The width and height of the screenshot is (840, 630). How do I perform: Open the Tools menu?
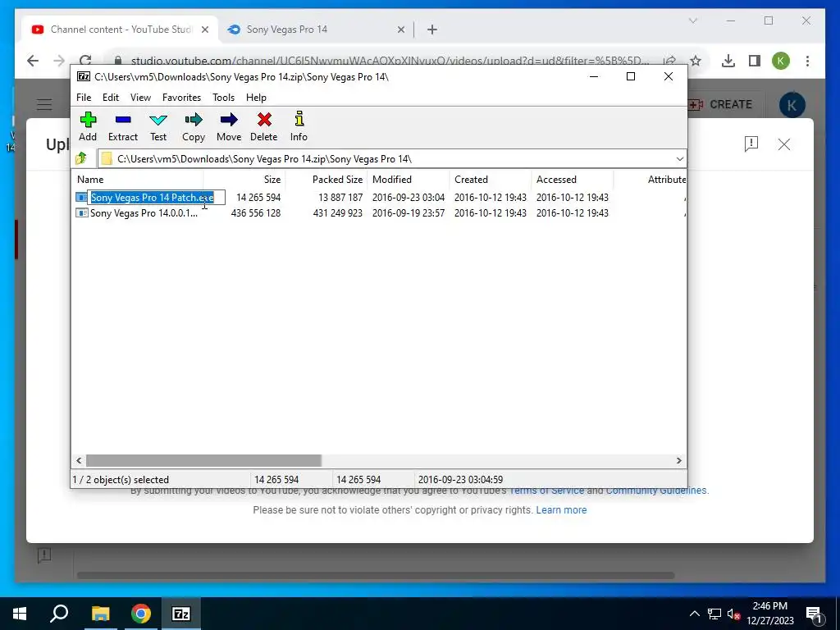coord(223,98)
